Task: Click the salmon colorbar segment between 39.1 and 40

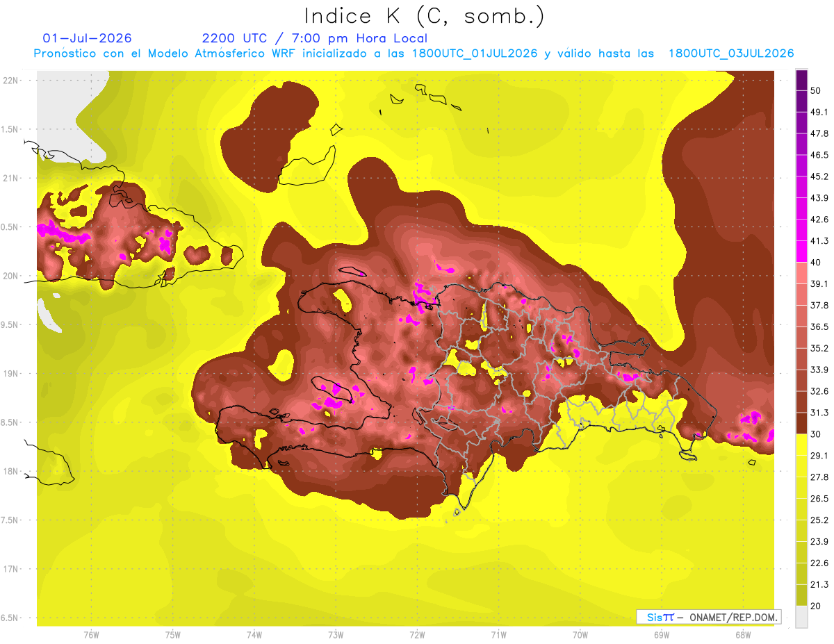Action: point(801,273)
